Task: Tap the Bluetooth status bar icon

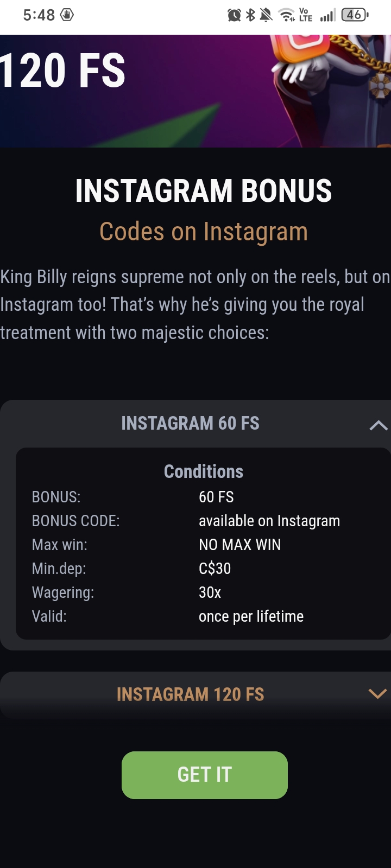Action: [x=250, y=15]
